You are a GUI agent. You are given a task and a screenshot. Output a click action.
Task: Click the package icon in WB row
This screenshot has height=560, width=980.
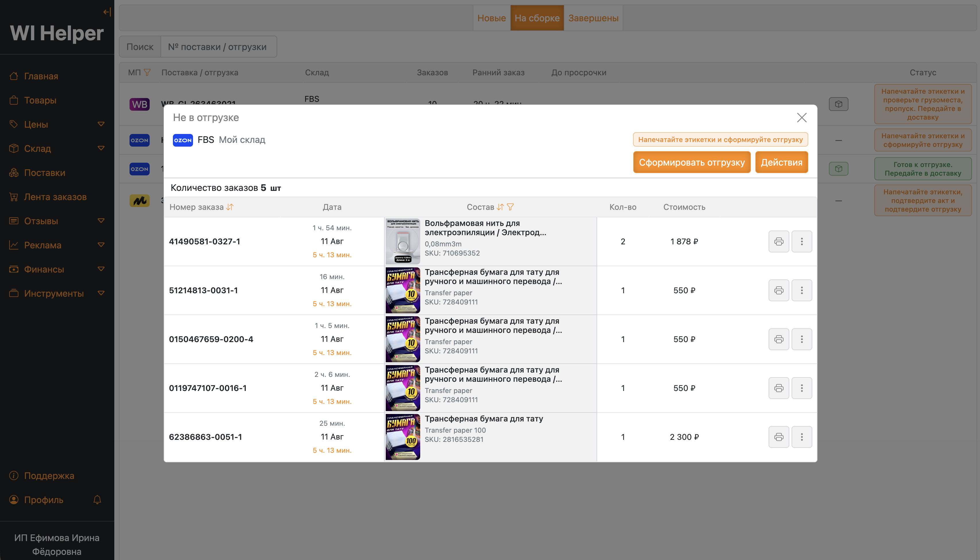[x=838, y=104]
